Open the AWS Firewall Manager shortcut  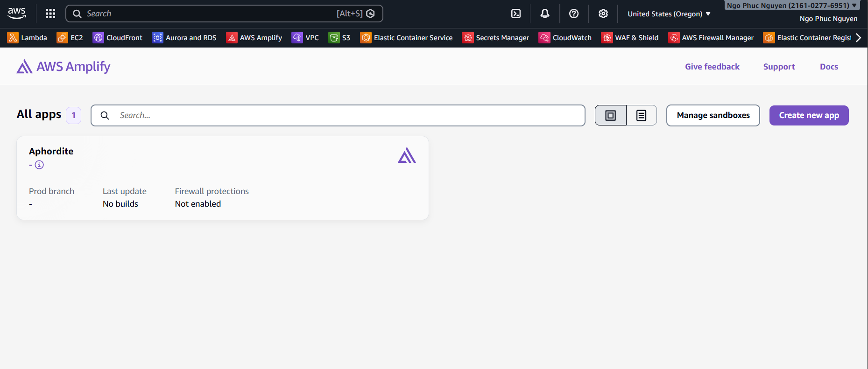tap(711, 38)
